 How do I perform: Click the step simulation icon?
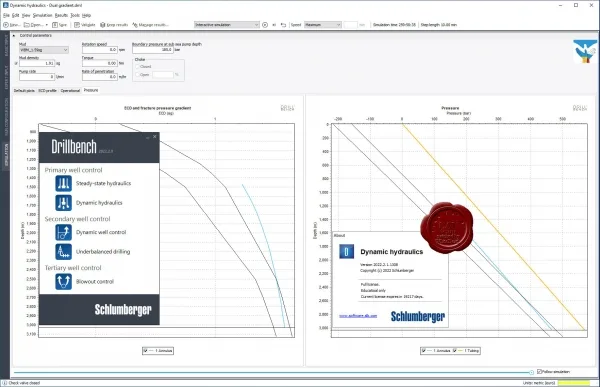274,25
